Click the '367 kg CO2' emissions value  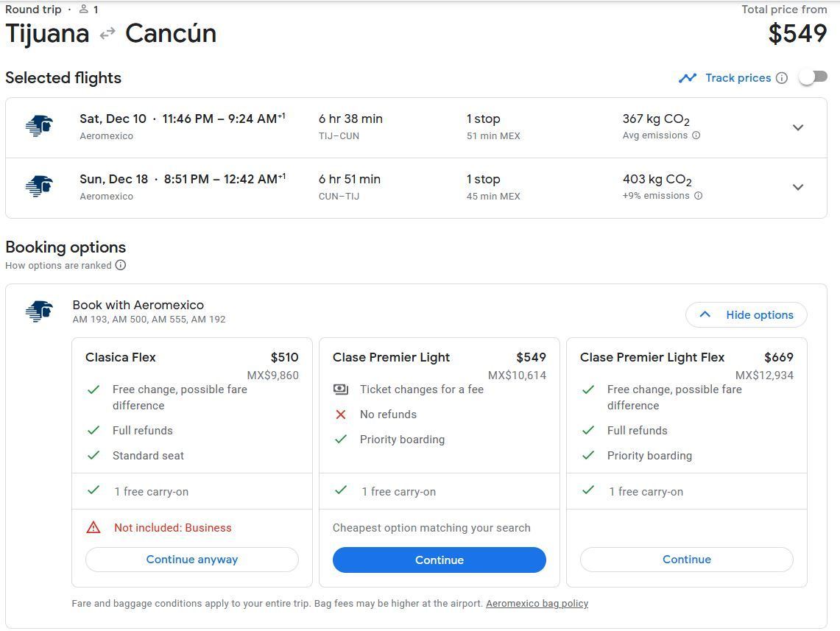pyautogui.click(x=656, y=119)
